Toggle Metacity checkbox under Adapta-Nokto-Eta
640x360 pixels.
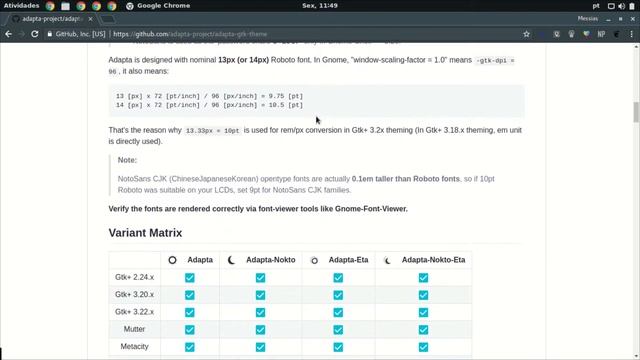pyautogui.click(x=423, y=347)
